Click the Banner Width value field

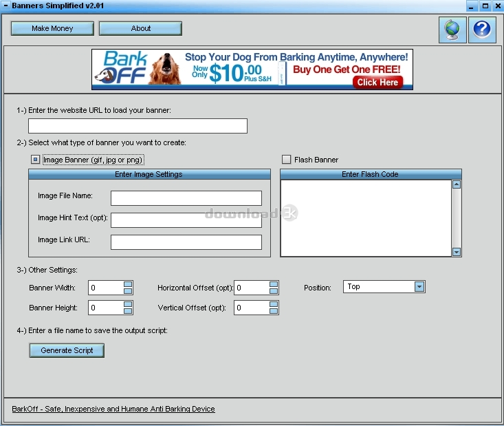click(106, 288)
